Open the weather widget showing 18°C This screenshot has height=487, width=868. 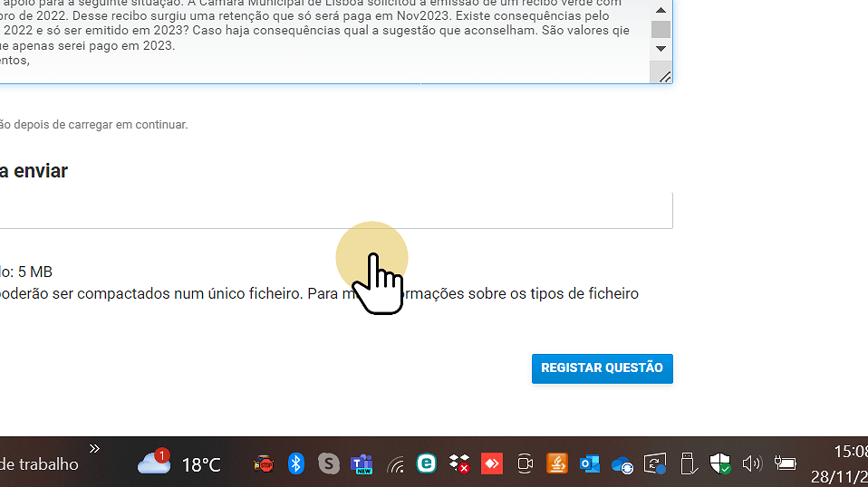[178, 463]
